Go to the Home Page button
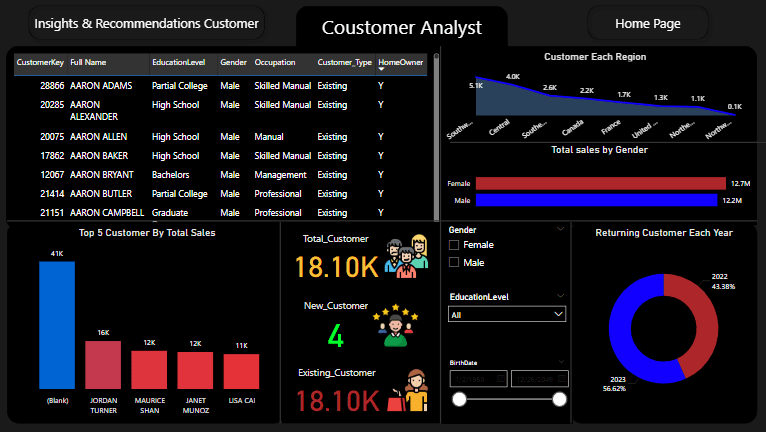 (646, 23)
